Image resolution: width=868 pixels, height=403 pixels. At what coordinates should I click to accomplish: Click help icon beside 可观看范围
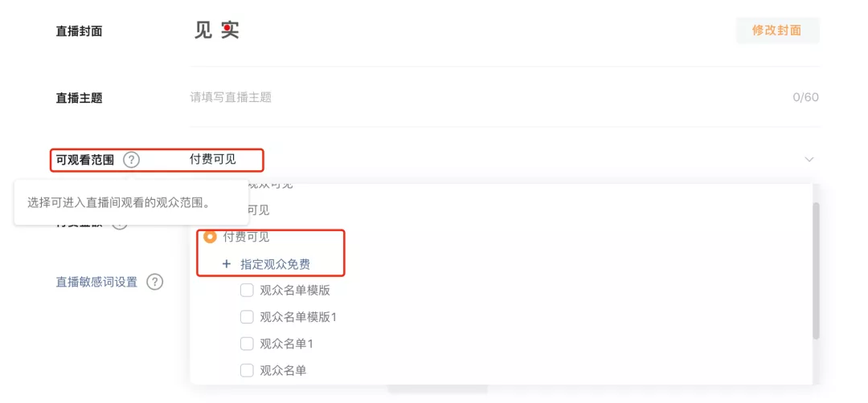click(131, 160)
